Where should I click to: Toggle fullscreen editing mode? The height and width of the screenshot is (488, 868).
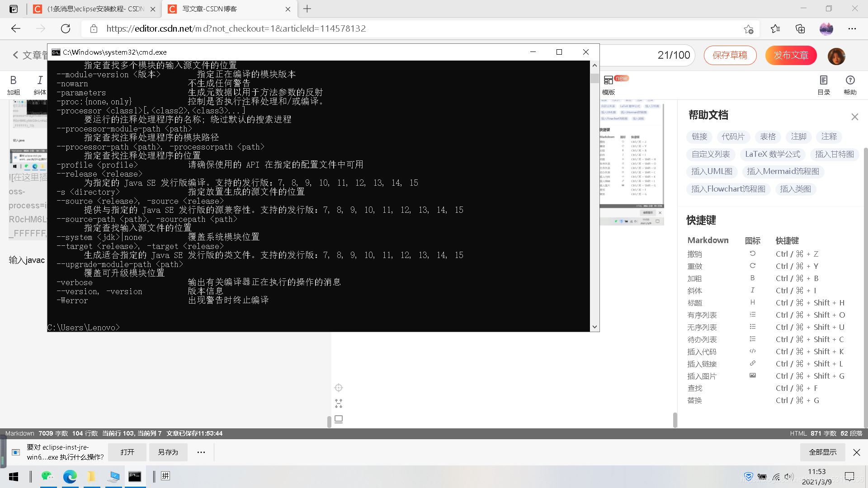point(338,404)
